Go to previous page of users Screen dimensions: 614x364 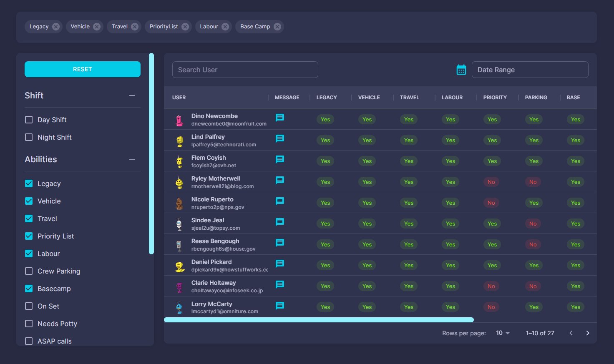pyautogui.click(x=571, y=333)
